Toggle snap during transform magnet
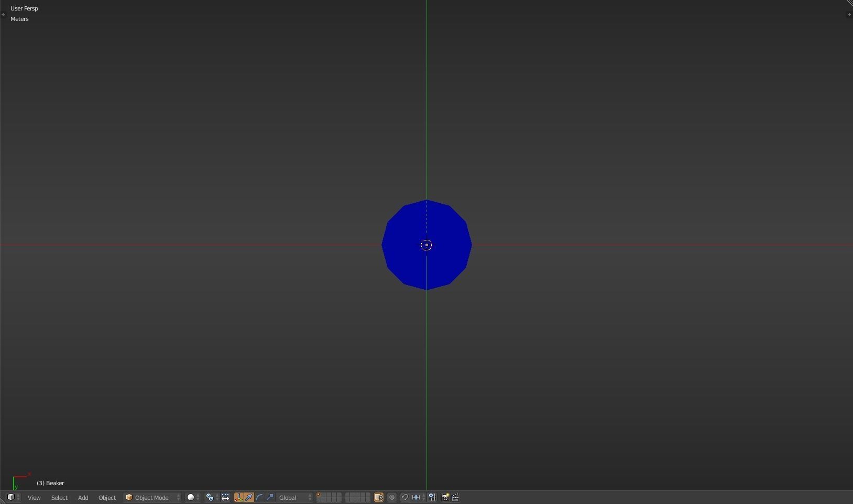 coord(405,497)
